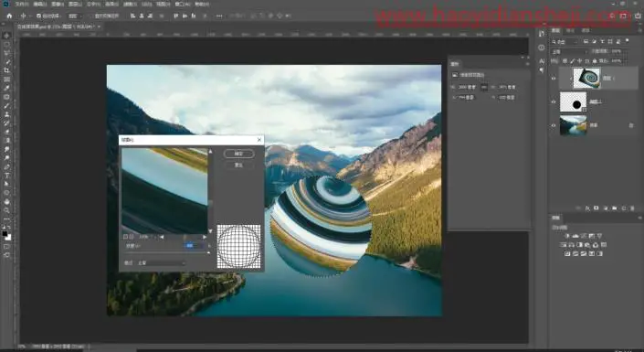Click the zoom-out button under Spherize preview

[x=126, y=237]
